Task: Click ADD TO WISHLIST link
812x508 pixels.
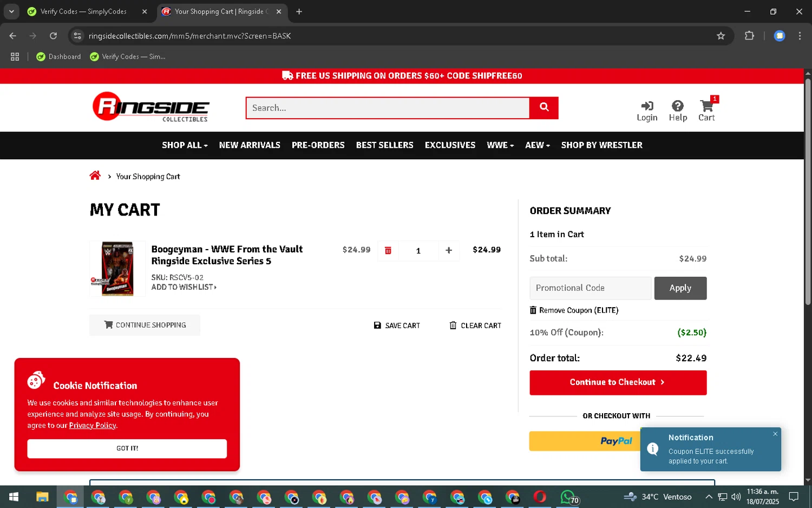Action: pos(184,287)
